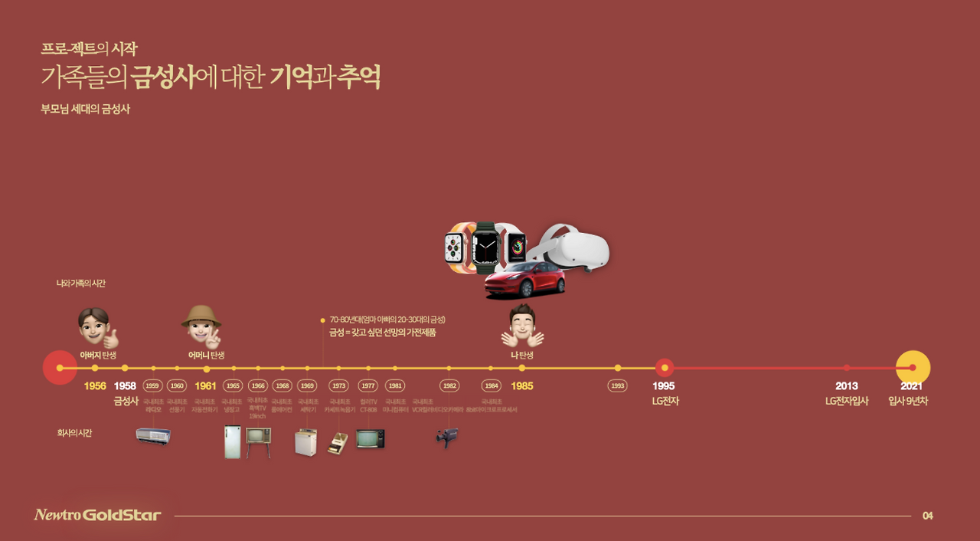Click the radio product image under 1959
980x541 pixels.
(x=152, y=435)
